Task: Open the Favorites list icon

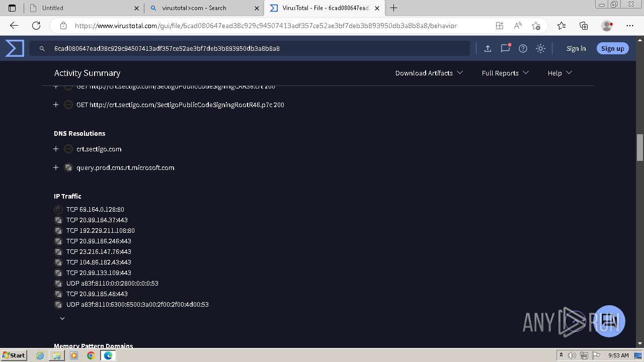Action: (561, 26)
